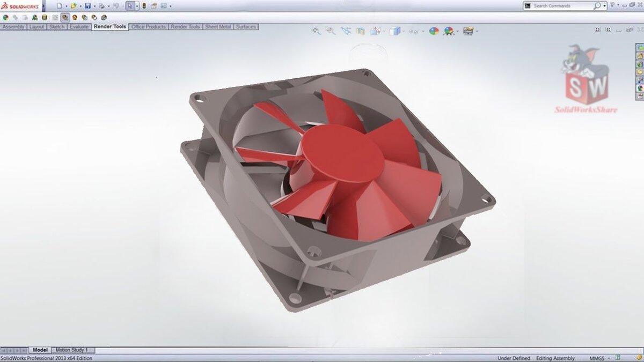Click the Save icon in the top toolbar
The width and height of the screenshot is (644, 362).
(x=87, y=6)
